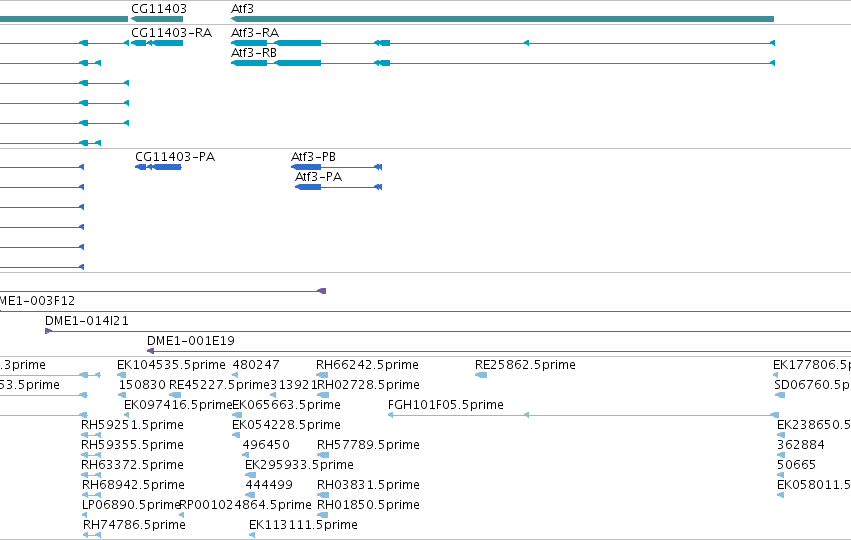Click the RE25862.5prime EST arrow glyph
The width and height of the screenshot is (851, 540).
tap(481, 375)
